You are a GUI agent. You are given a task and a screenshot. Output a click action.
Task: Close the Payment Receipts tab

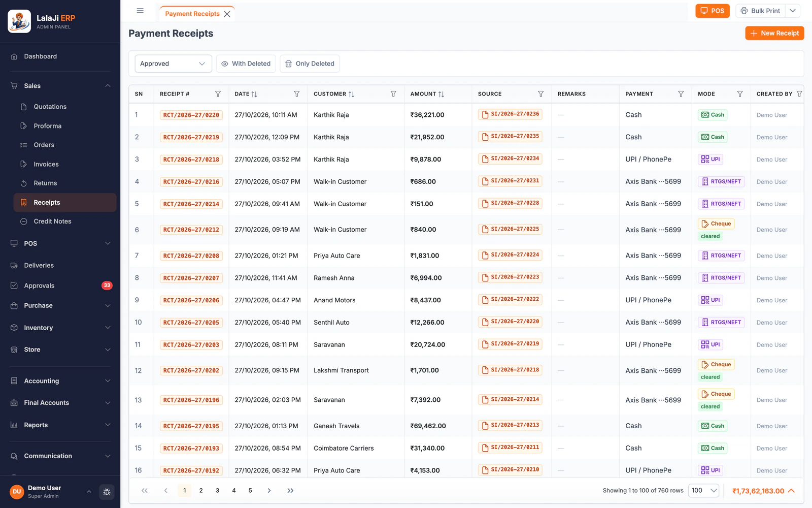227,14
